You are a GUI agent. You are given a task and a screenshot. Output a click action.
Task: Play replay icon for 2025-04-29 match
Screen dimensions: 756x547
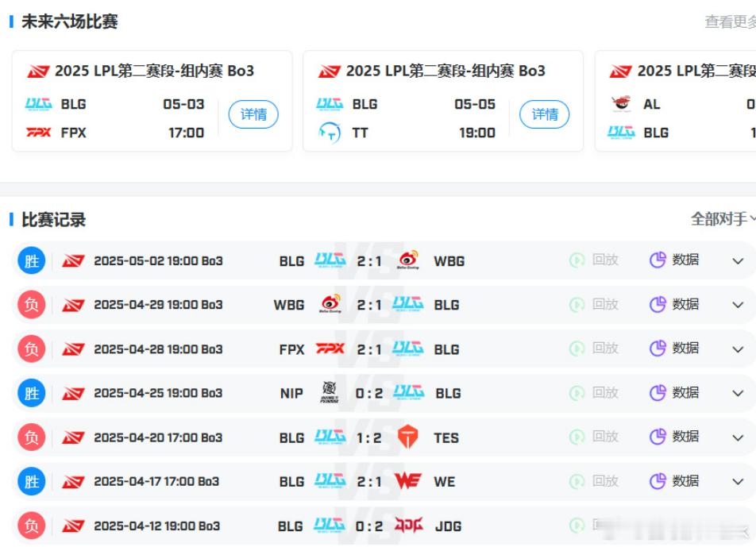(577, 305)
